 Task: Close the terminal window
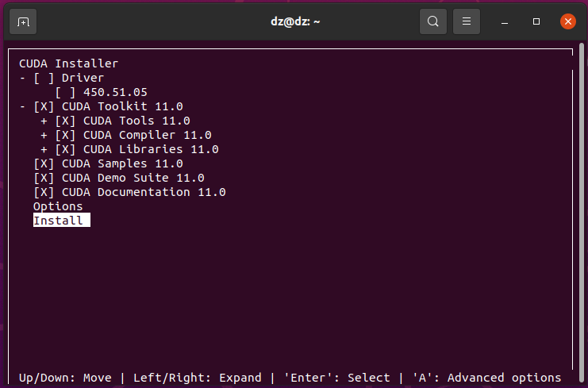pyautogui.click(x=567, y=21)
